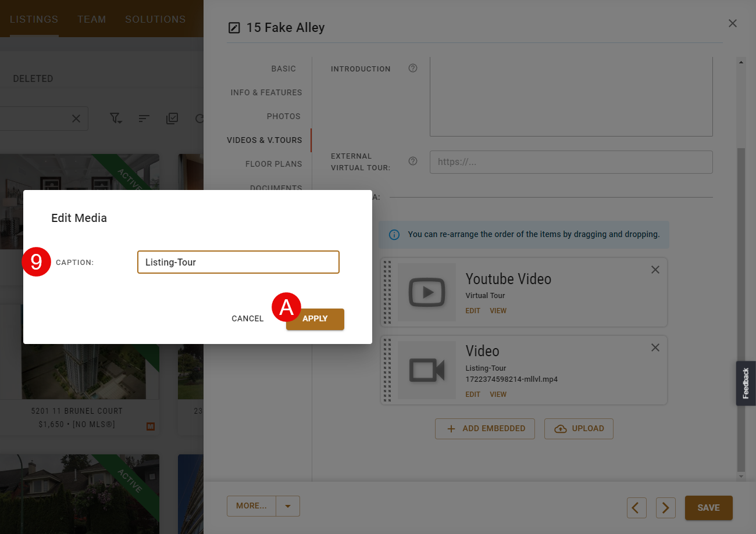
Task: Grab the drag handle of the Video item
Action: [387, 370]
